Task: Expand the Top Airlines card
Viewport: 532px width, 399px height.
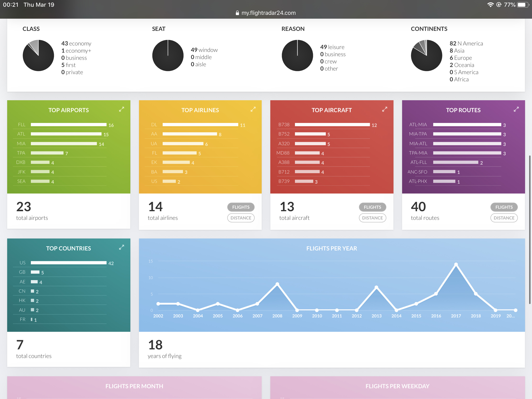Action: 253,109
